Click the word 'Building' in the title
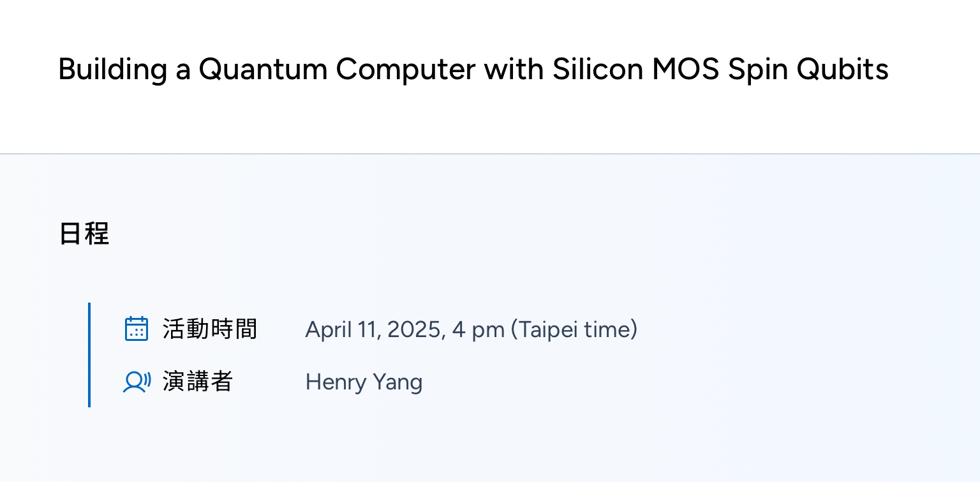The height and width of the screenshot is (482, 980). coord(112,69)
